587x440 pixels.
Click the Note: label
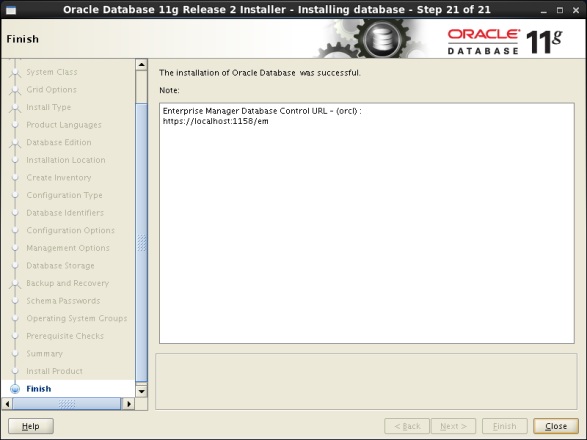point(169,90)
